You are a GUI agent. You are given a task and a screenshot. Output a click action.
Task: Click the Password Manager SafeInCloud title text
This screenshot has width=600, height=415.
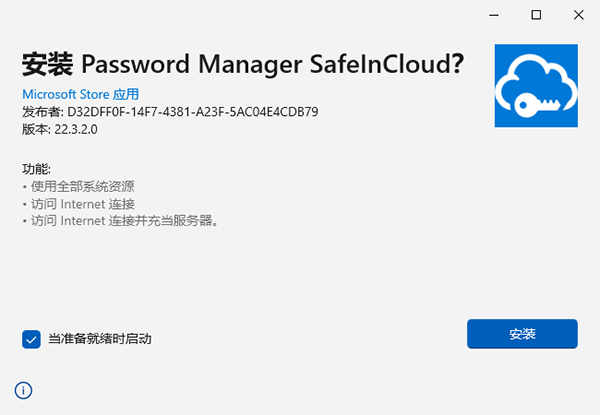point(266,64)
